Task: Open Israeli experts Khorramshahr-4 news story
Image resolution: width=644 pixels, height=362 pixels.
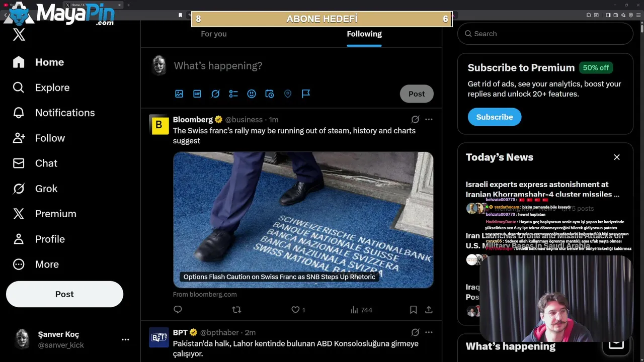Action: tap(542, 190)
